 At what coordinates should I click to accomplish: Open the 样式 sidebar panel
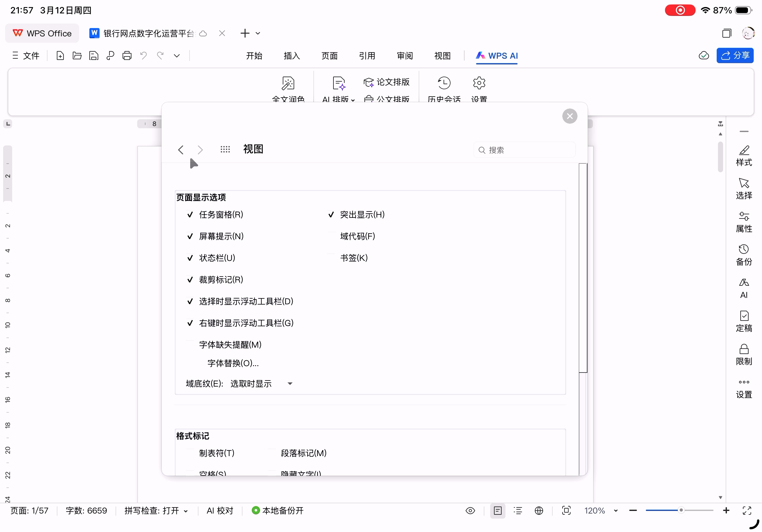(743, 155)
